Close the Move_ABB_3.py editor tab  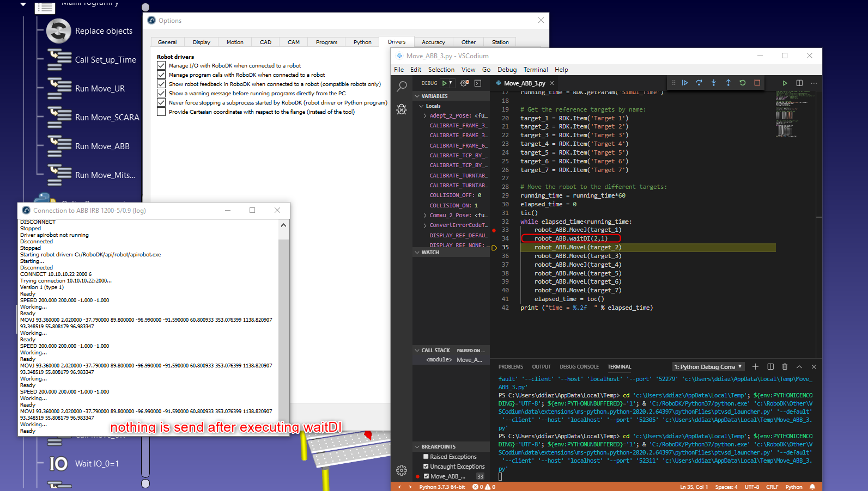(552, 83)
